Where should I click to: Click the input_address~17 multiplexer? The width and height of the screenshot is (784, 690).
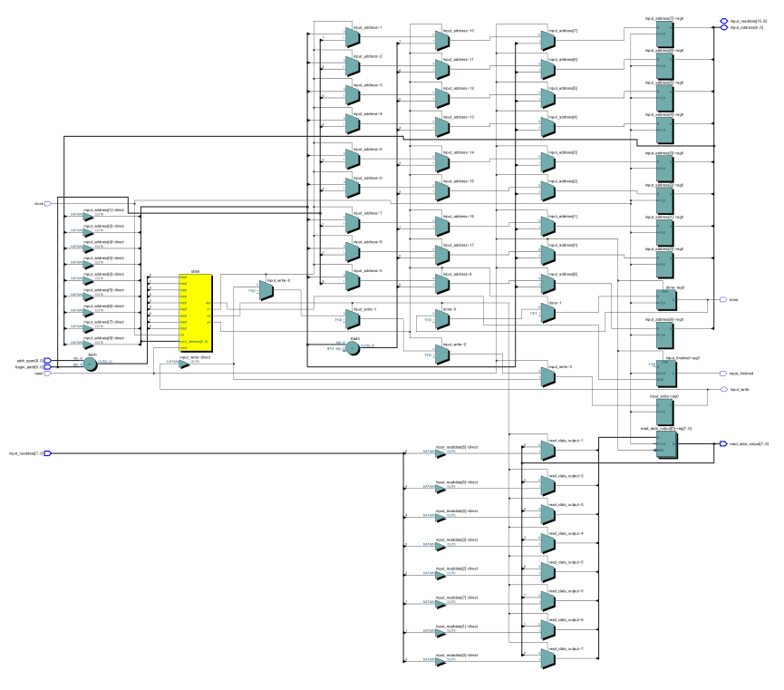coord(442,255)
